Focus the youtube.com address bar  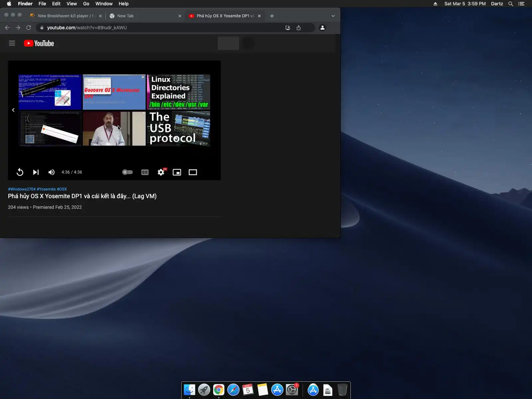click(x=163, y=28)
